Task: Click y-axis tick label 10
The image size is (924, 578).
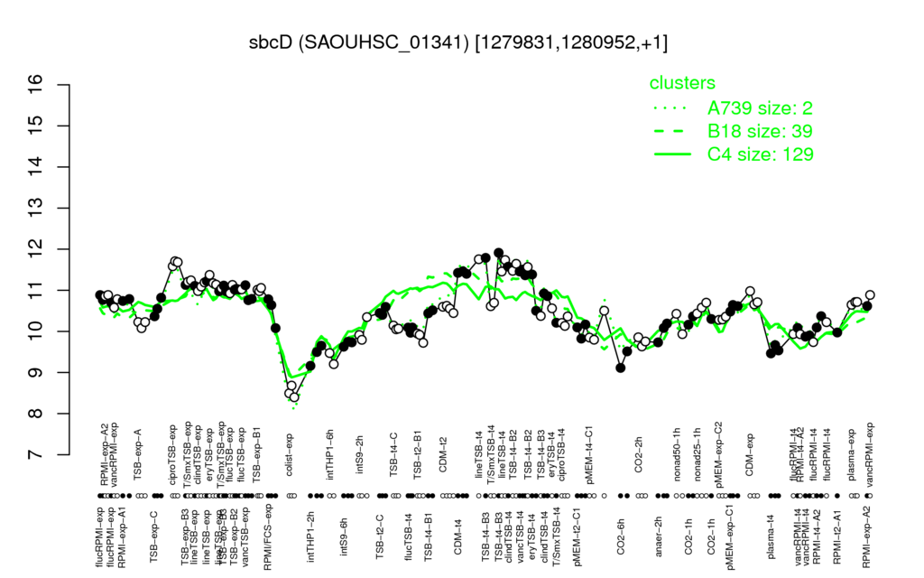Action: point(35,331)
